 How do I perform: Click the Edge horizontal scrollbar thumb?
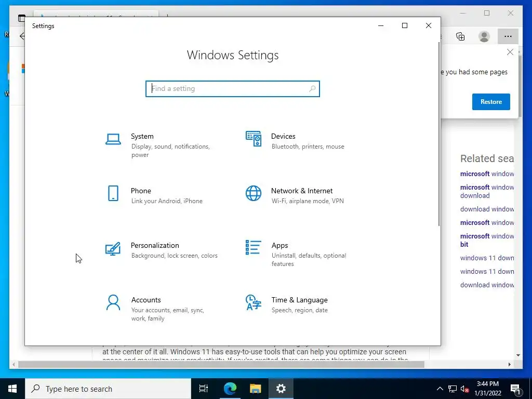[x=221, y=364]
